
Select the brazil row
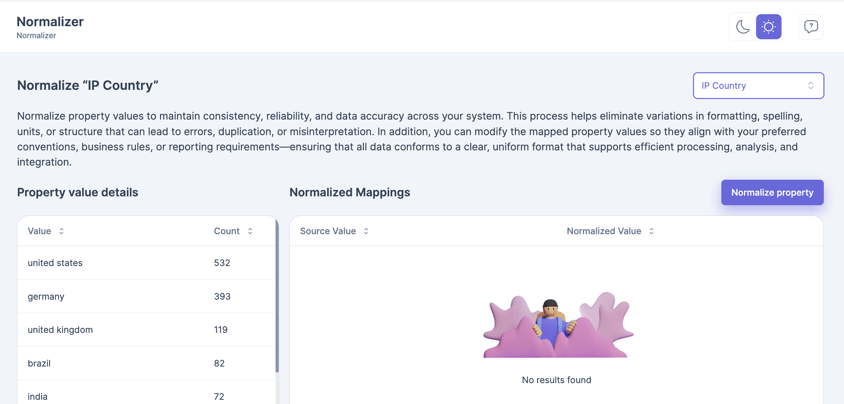point(146,363)
